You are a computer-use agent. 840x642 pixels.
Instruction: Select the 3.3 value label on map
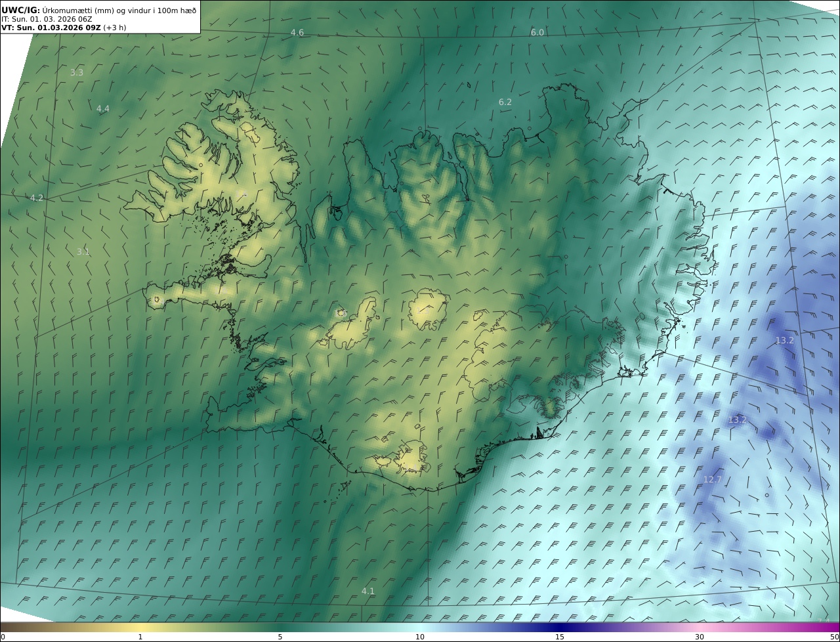tap(77, 72)
